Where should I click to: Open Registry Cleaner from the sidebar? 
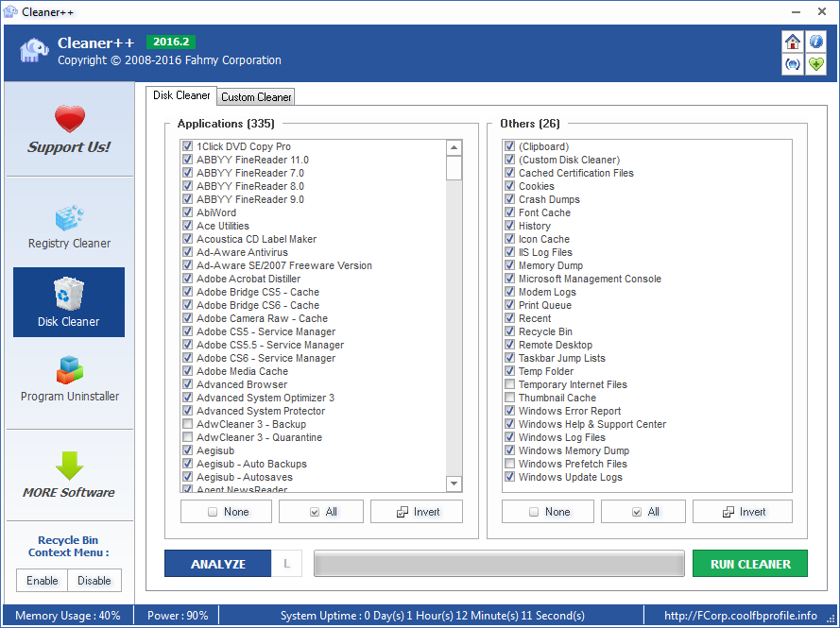point(69,227)
